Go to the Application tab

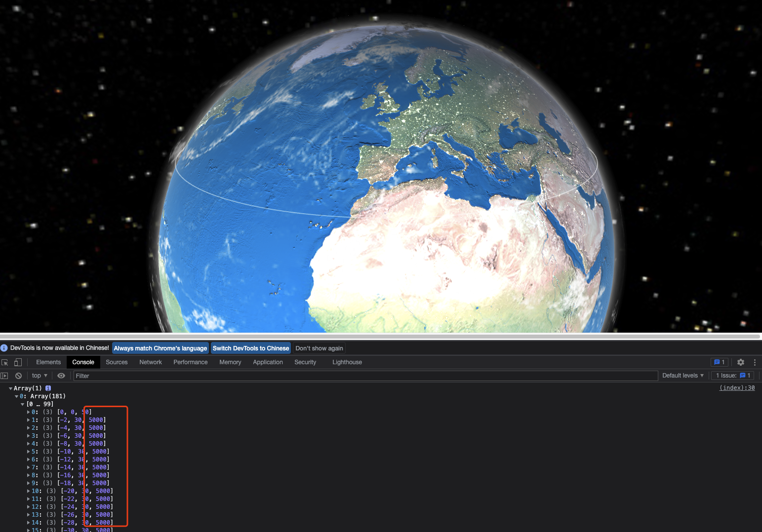point(268,362)
